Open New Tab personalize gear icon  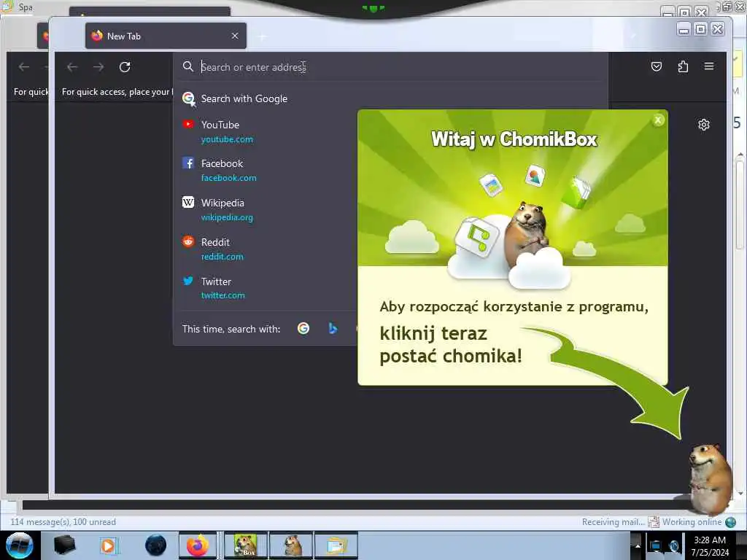click(704, 125)
